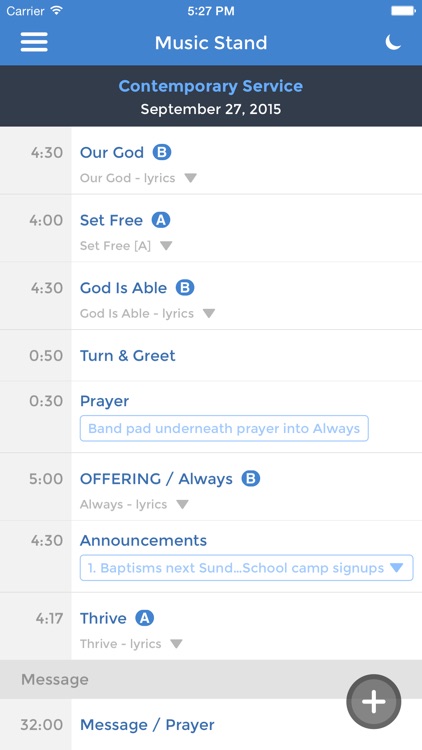Click the Wi-Fi status icon

56,11
